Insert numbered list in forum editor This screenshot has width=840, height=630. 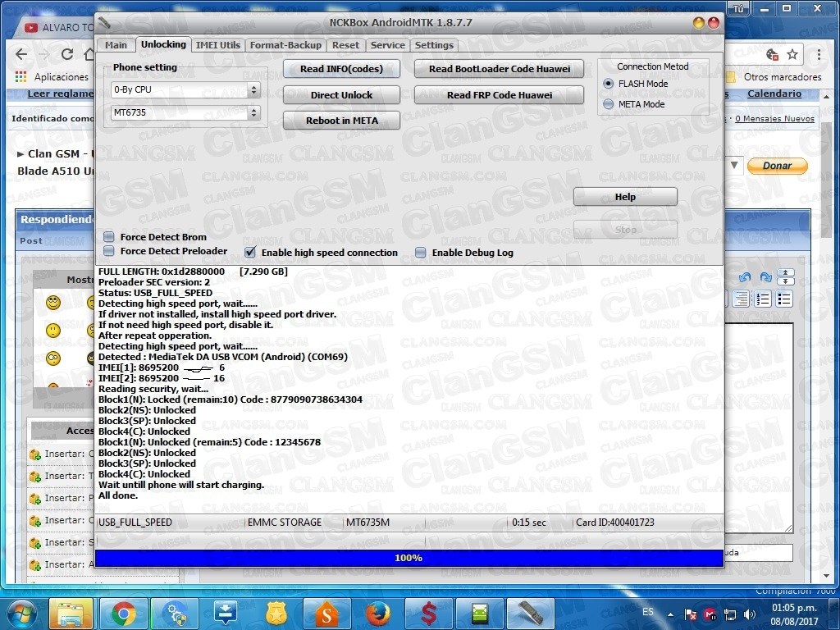(763, 299)
